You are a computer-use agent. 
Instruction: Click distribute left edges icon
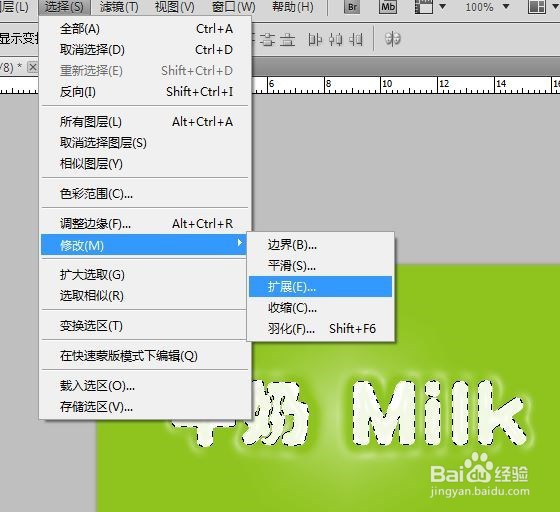[x=315, y=39]
